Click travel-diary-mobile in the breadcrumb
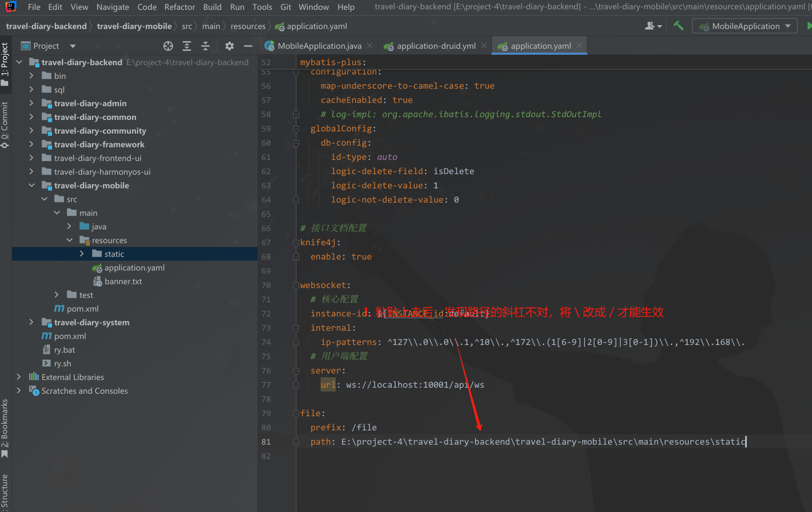This screenshot has height=512, width=812. (134, 26)
